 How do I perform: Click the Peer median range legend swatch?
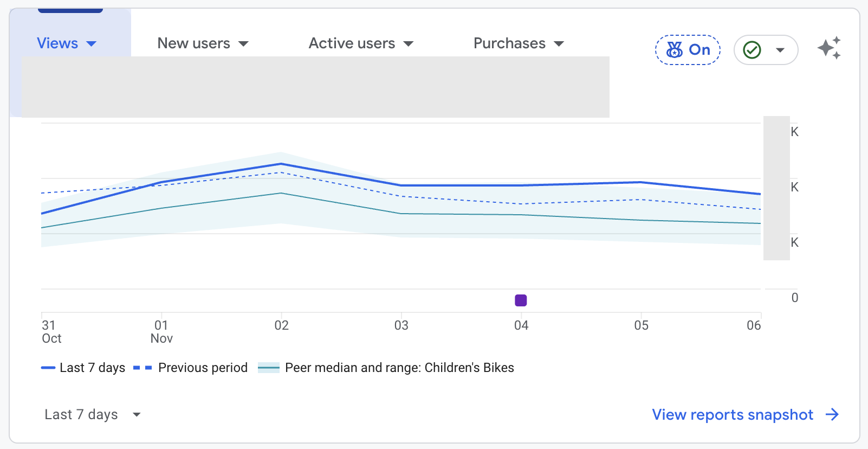(x=269, y=368)
